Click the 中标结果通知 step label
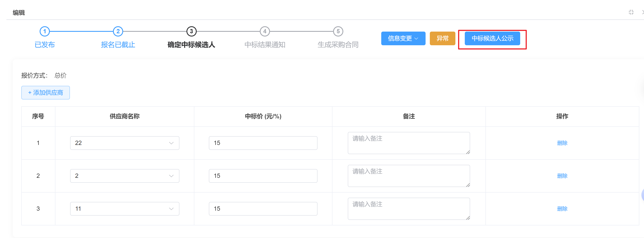Screen dimensions: 644x238 click(x=265, y=45)
